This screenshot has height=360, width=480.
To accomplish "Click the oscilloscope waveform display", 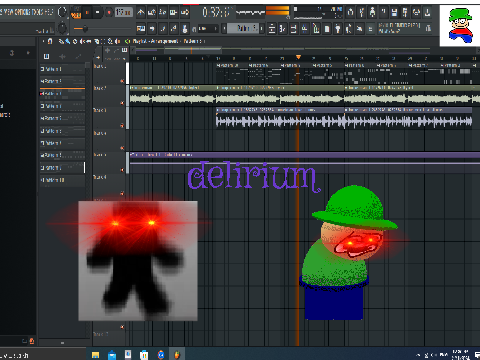I will (x=250, y=12).
